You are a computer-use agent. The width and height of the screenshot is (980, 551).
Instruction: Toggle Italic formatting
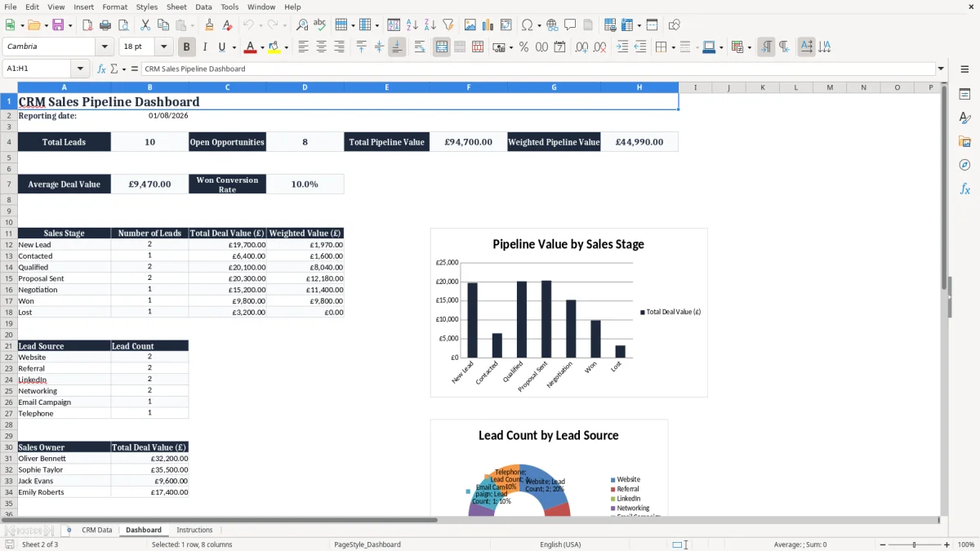[204, 47]
